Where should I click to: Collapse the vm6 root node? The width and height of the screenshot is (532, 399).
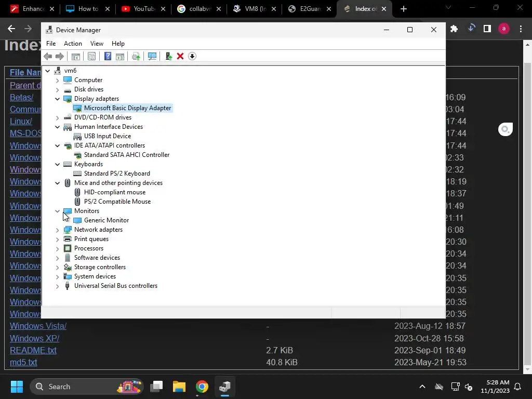click(48, 71)
